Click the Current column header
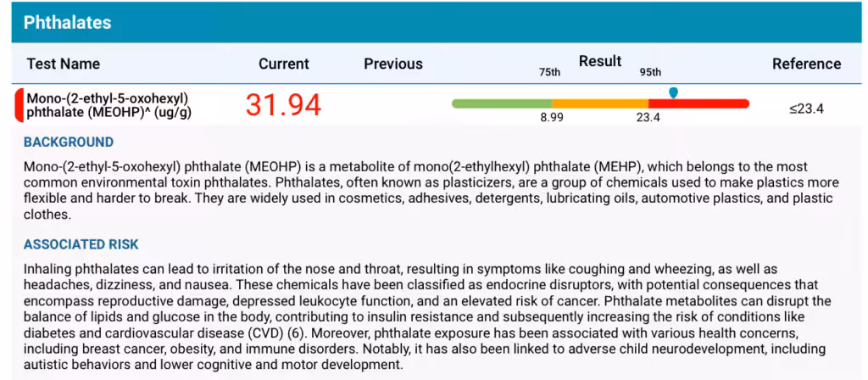This screenshot has width=868, height=380. coord(284,64)
